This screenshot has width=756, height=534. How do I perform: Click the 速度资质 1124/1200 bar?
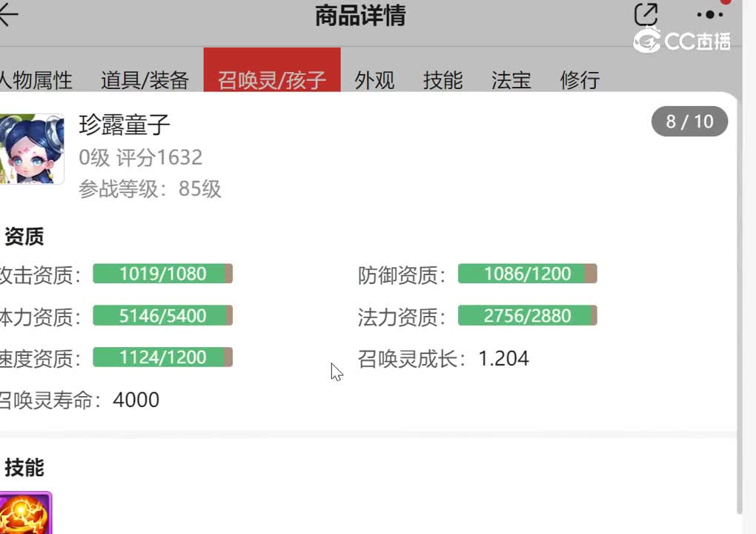pyautogui.click(x=163, y=357)
